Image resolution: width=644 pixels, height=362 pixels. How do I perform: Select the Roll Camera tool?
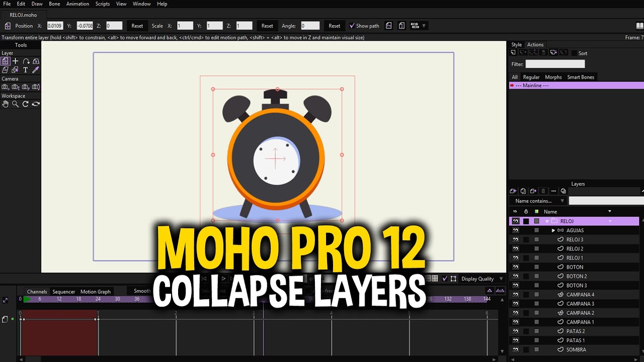(26, 87)
